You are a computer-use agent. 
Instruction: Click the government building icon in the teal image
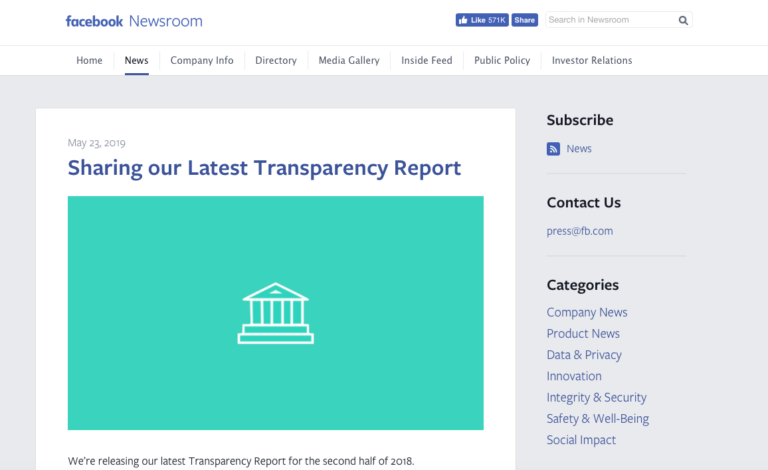(275, 313)
